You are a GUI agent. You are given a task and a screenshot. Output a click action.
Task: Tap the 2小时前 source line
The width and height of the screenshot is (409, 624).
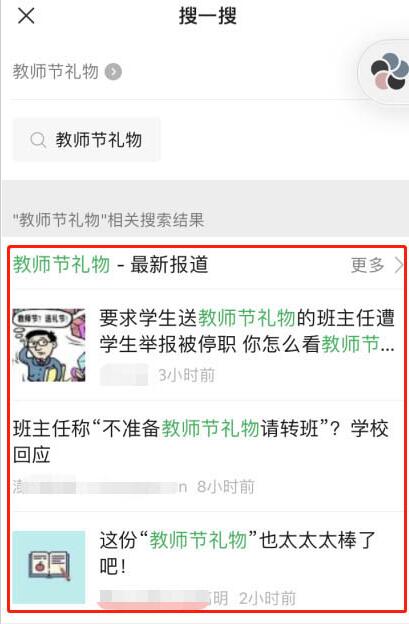[198, 598]
